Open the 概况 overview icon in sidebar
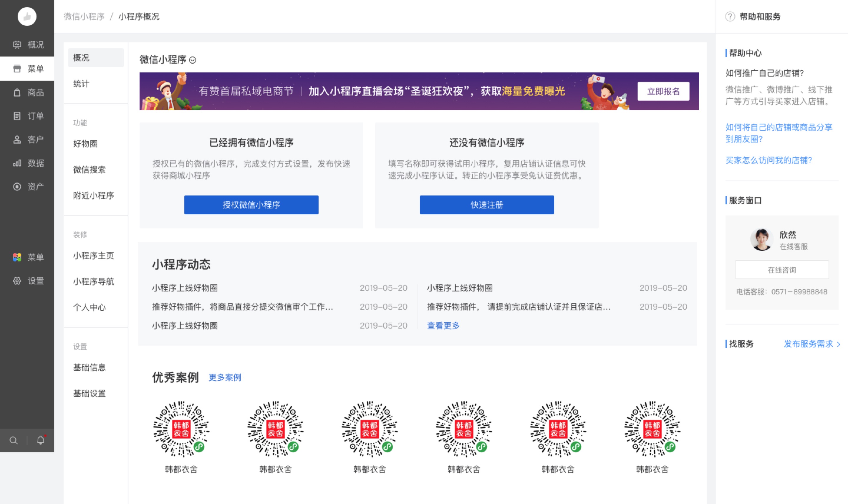 (x=18, y=44)
